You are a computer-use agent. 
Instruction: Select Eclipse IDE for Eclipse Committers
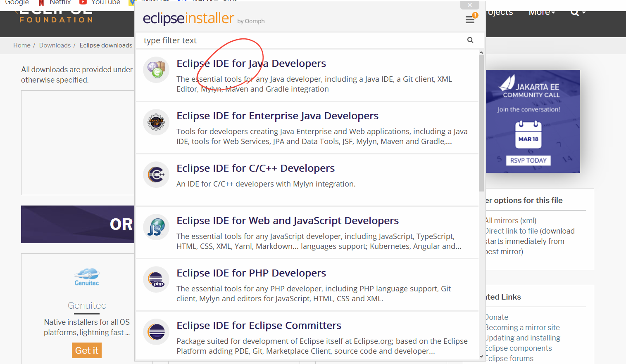[x=259, y=325]
